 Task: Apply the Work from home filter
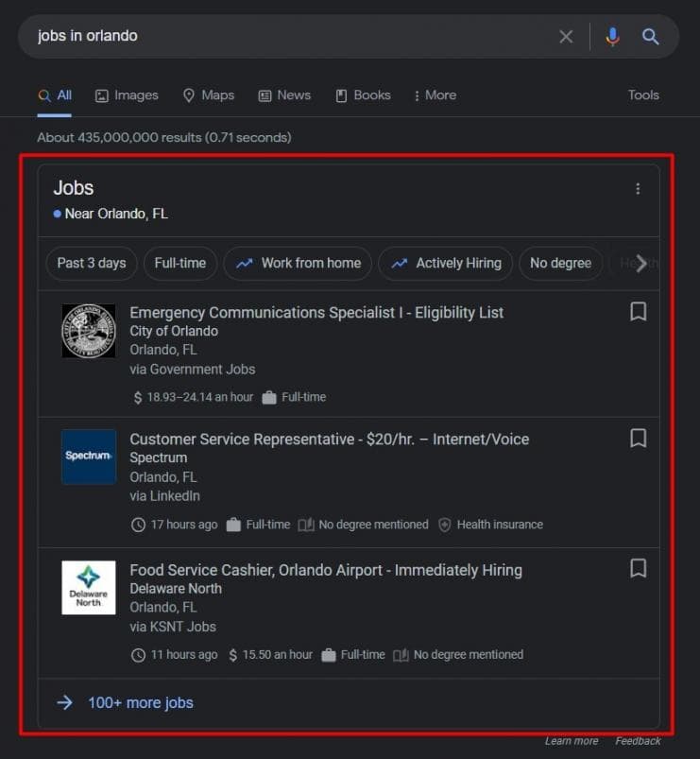point(299,264)
